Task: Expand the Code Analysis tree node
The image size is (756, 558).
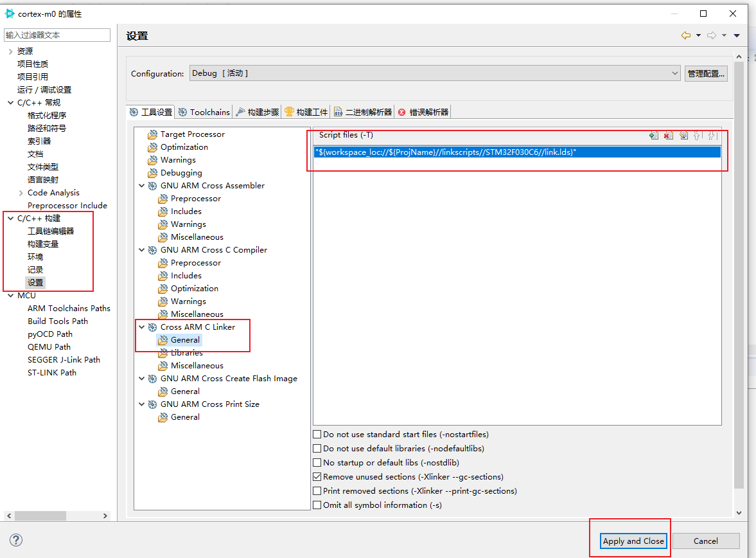Action: (x=21, y=193)
